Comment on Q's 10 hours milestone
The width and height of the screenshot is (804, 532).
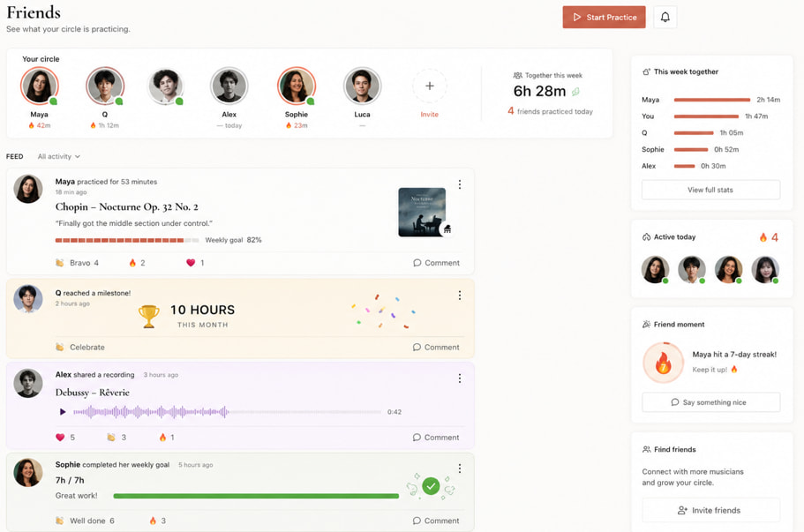(x=436, y=347)
